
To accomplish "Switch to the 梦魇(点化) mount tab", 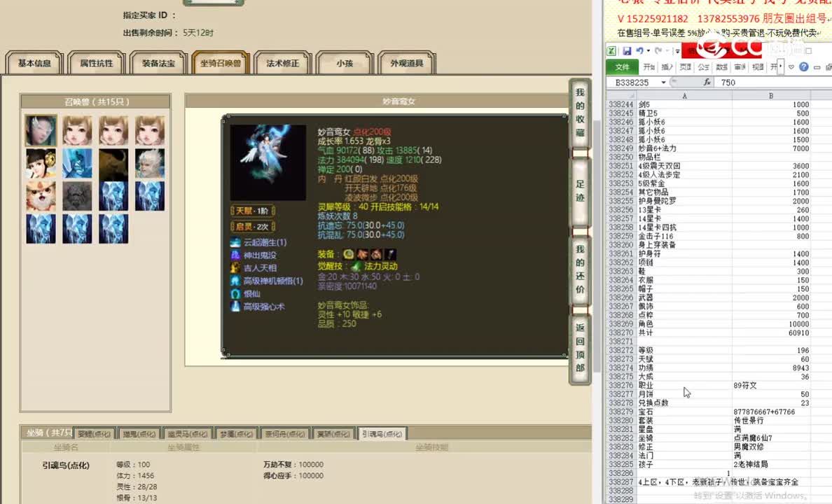I will 236,433.
